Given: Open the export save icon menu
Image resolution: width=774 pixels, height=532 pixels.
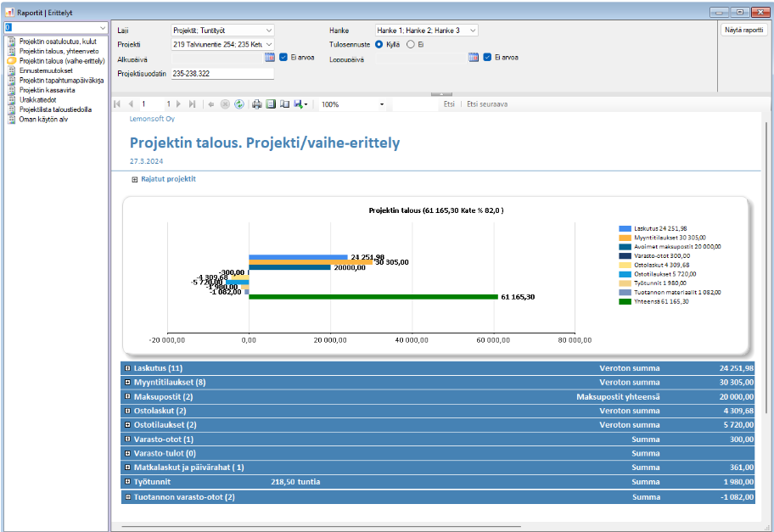Looking at the screenshot, I should coord(300,104).
